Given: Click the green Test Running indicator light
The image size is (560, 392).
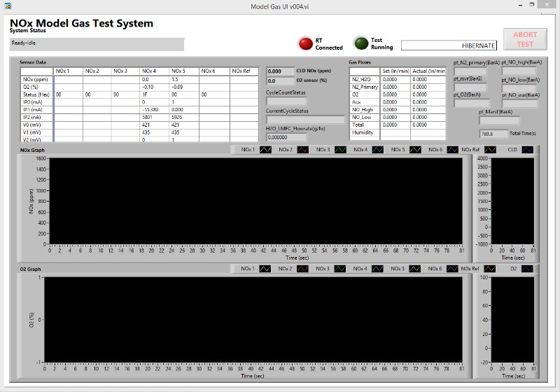Looking at the screenshot, I should 360,43.
